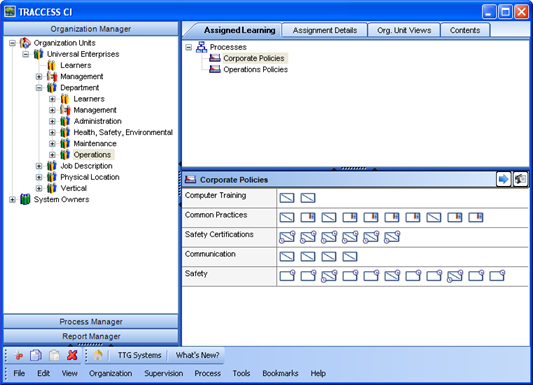Collapse the Universal Enterprises node

(25, 54)
